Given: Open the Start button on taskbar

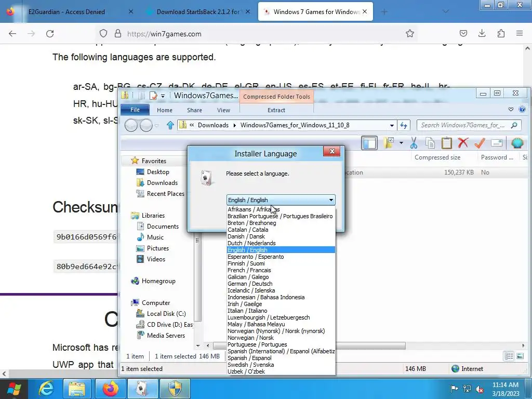Looking at the screenshot, I should 14,389.
